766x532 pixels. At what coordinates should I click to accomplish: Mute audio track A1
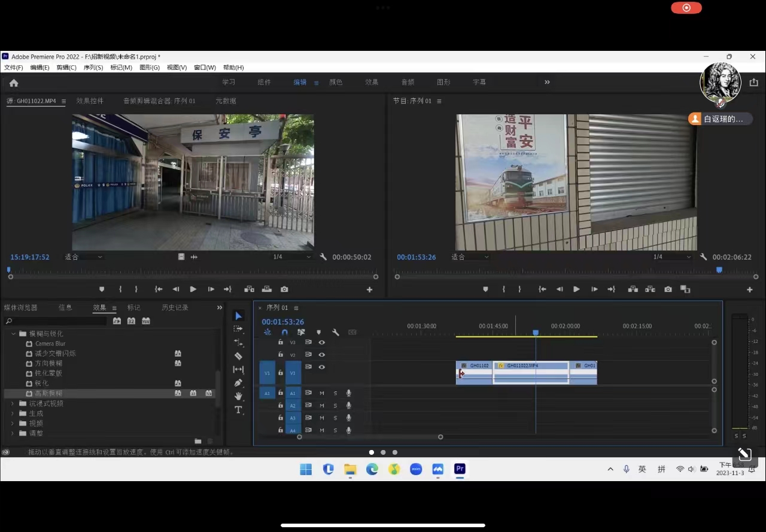[x=322, y=393]
